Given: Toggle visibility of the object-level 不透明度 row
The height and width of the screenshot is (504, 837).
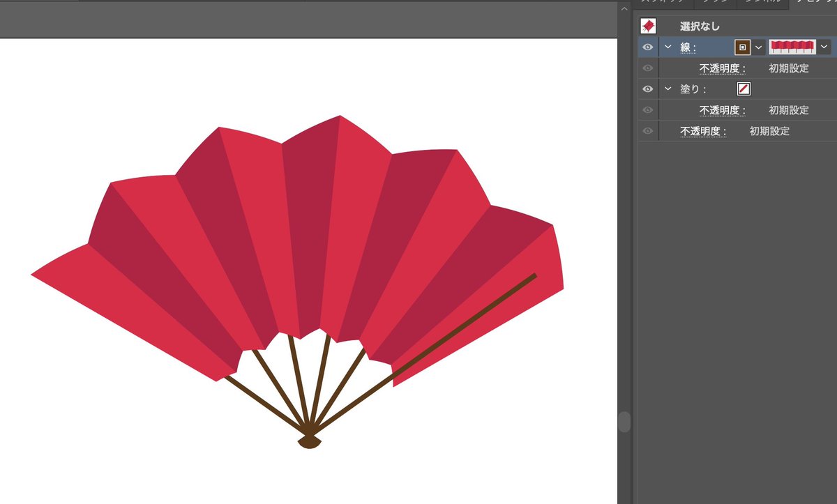Looking at the screenshot, I should coord(648,131).
